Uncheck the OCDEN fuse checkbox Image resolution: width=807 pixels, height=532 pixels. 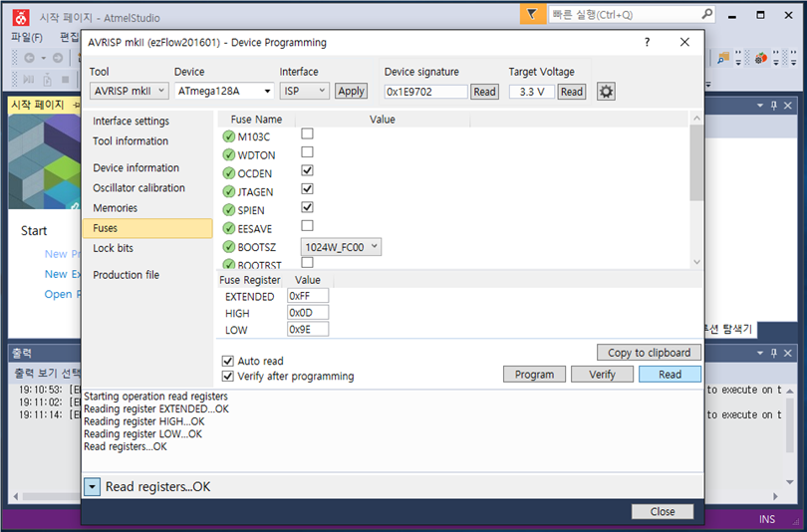point(307,170)
